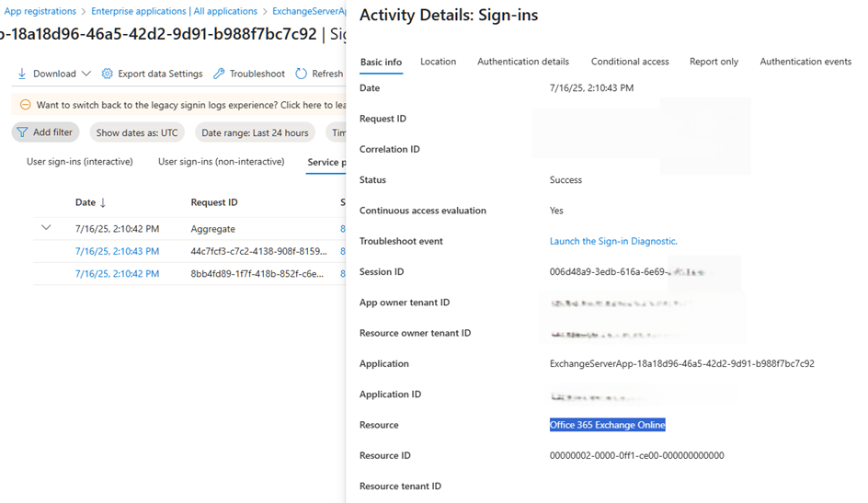Open Export data Settings gear icon
This screenshot has height=503, width=868.
[x=108, y=74]
